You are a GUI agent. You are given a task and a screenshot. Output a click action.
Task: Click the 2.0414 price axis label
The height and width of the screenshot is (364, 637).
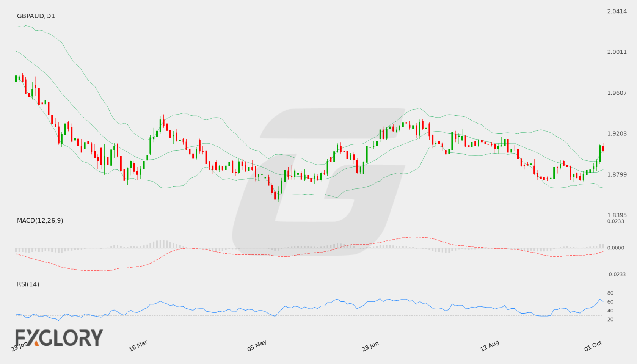point(617,11)
